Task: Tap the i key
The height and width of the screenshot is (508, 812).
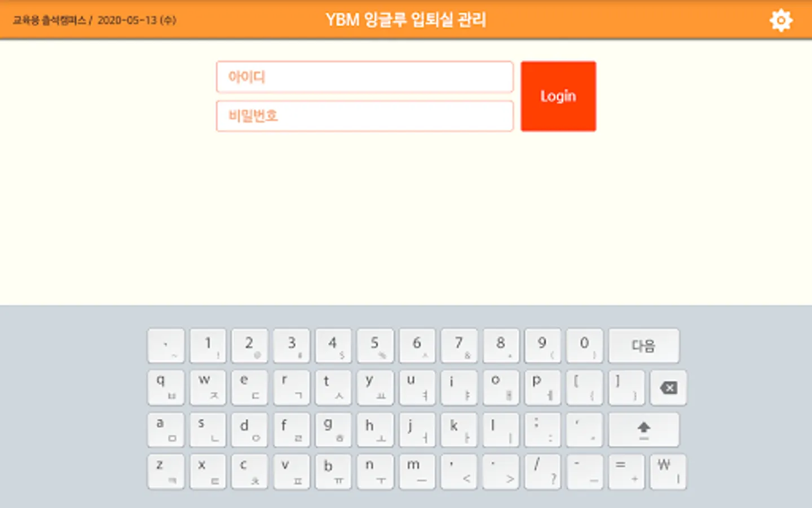Action: click(x=459, y=388)
